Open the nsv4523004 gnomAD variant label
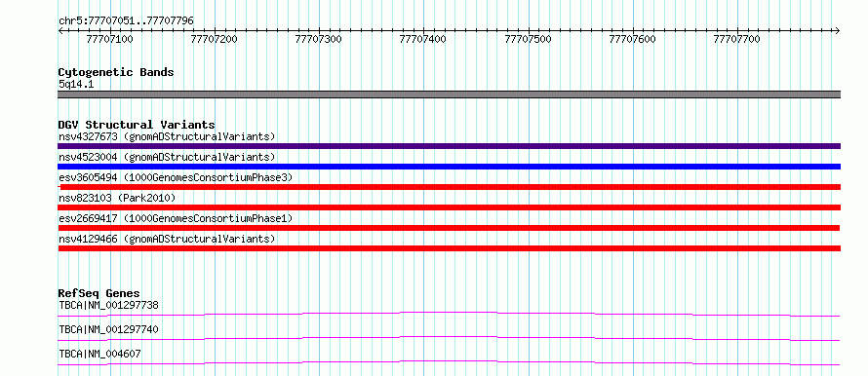The height and width of the screenshot is (376, 868). pyautogui.click(x=167, y=157)
